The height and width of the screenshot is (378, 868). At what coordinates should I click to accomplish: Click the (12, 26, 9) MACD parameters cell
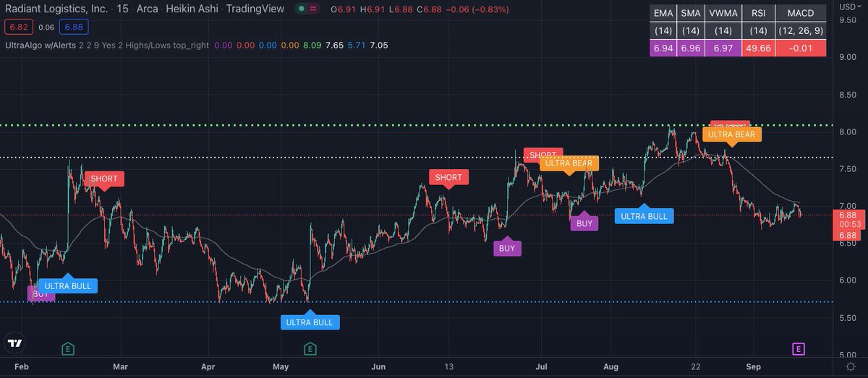pos(800,31)
